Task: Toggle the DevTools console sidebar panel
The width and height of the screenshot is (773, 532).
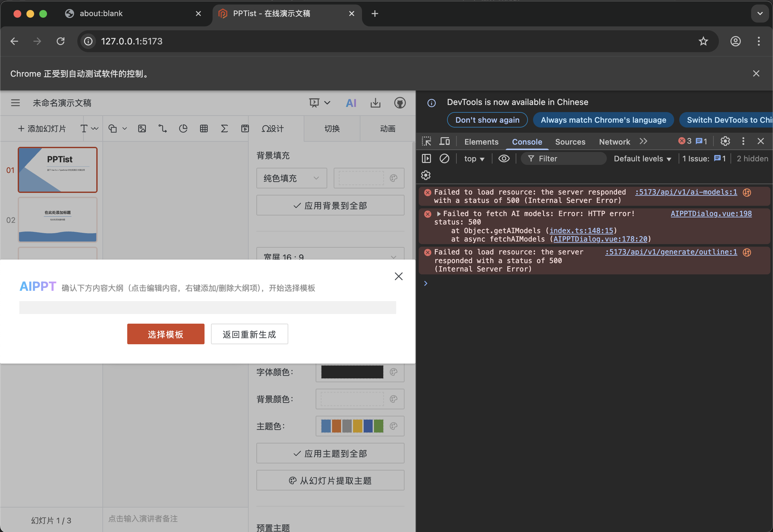Action: tap(426, 159)
